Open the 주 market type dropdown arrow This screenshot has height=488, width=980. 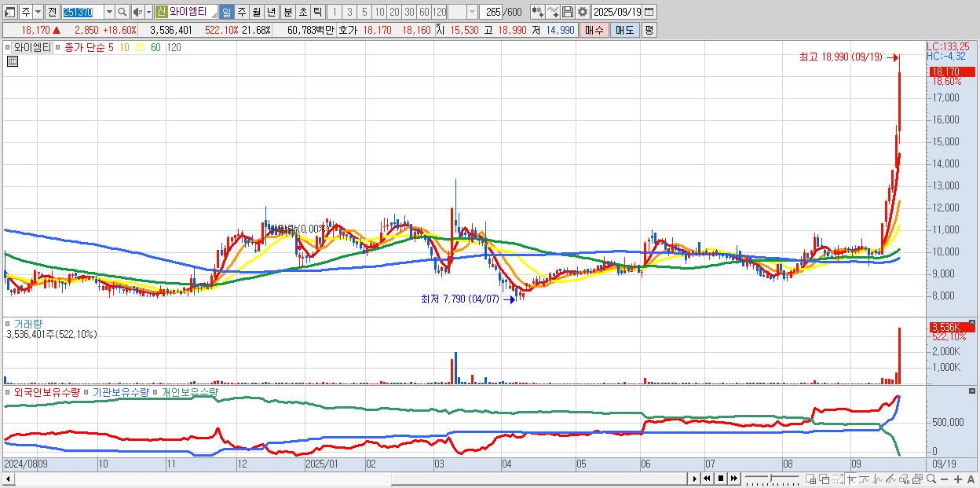click(37, 12)
